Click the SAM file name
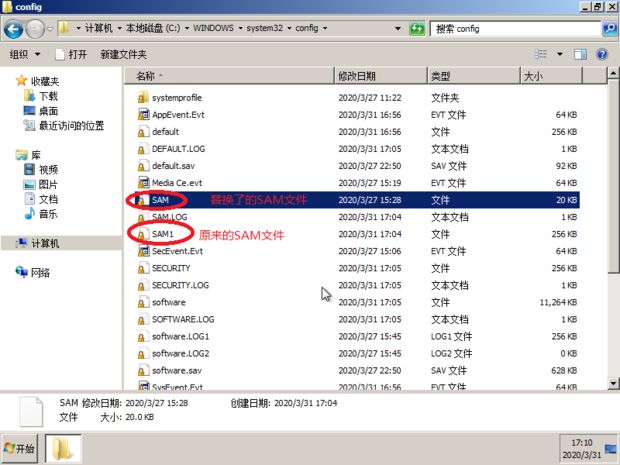620x465 pixels. [x=161, y=200]
